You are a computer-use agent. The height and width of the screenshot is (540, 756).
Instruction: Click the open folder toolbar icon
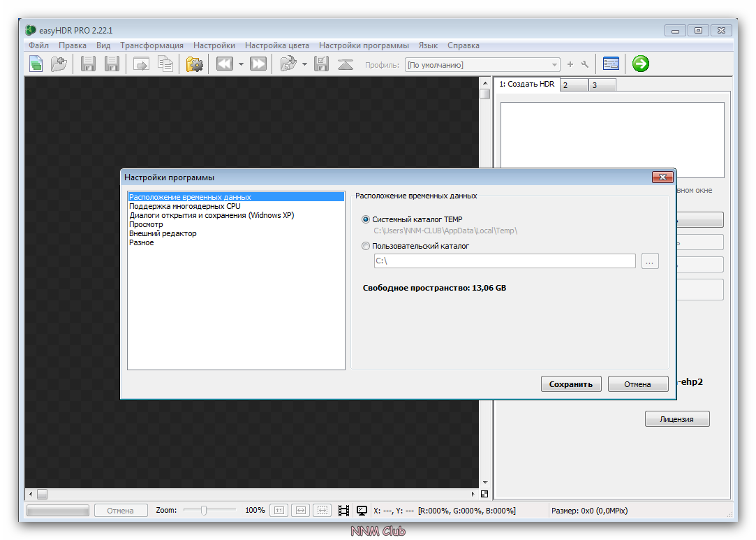(59, 64)
